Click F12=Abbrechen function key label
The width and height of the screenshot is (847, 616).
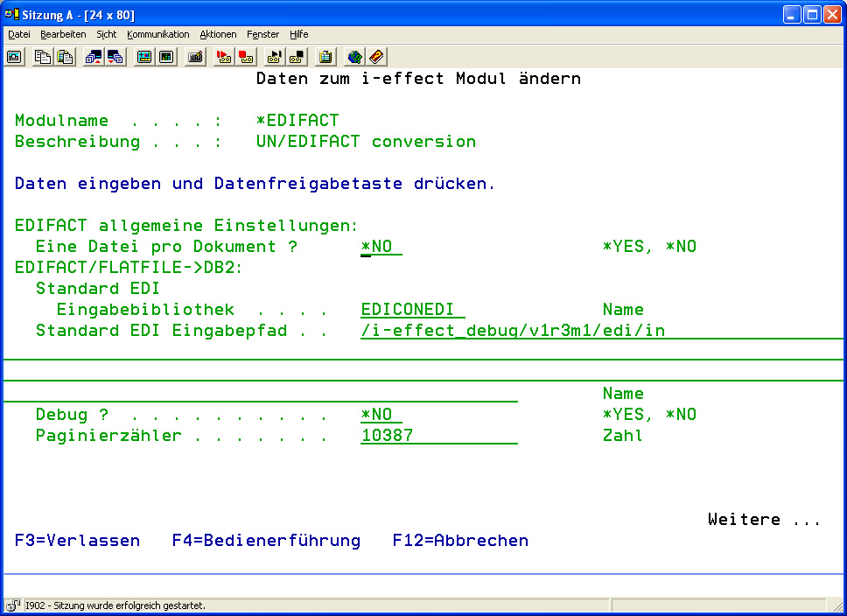pos(460,541)
